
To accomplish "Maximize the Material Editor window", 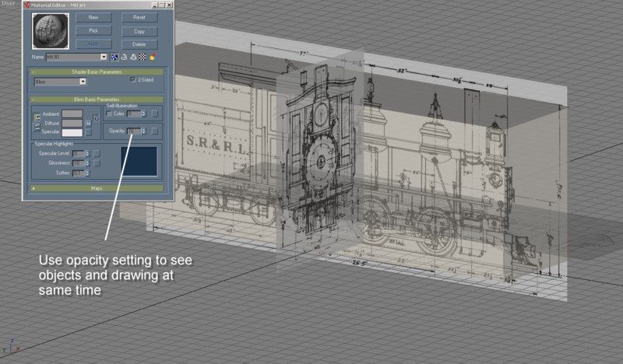I will click(x=162, y=5).
